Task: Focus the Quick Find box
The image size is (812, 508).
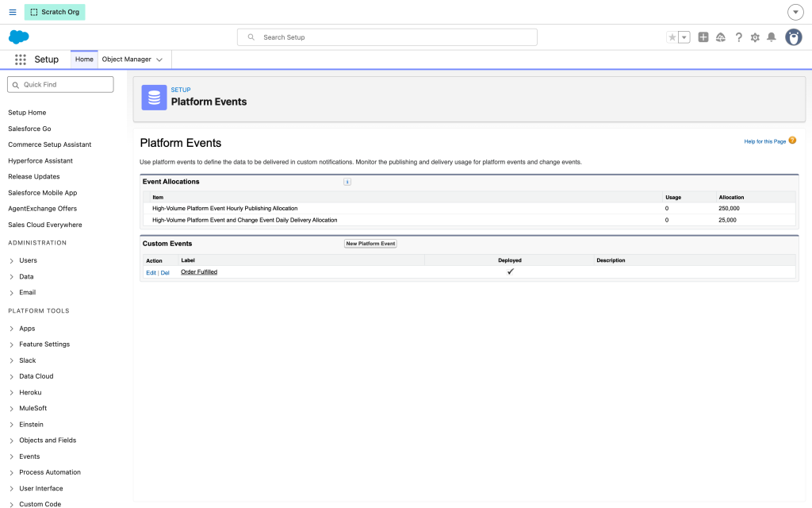Action: point(60,84)
